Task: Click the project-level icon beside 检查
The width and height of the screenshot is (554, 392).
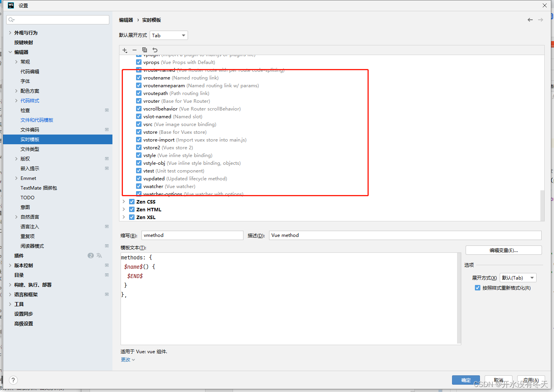Action: pyautogui.click(x=107, y=110)
